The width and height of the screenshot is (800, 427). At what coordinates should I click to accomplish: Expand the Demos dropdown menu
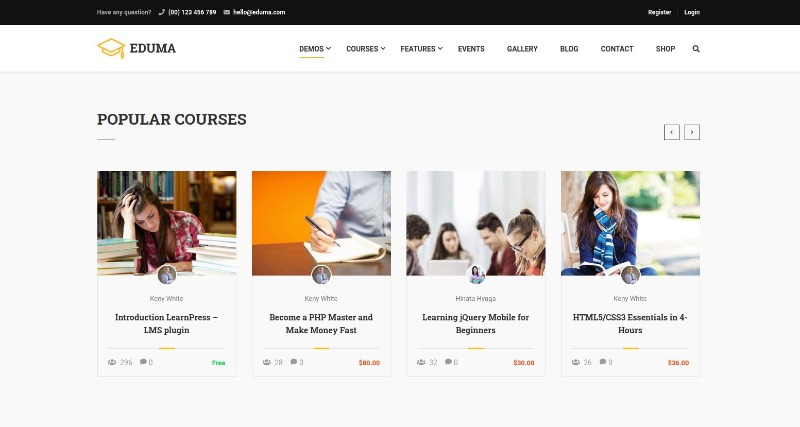point(315,49)
